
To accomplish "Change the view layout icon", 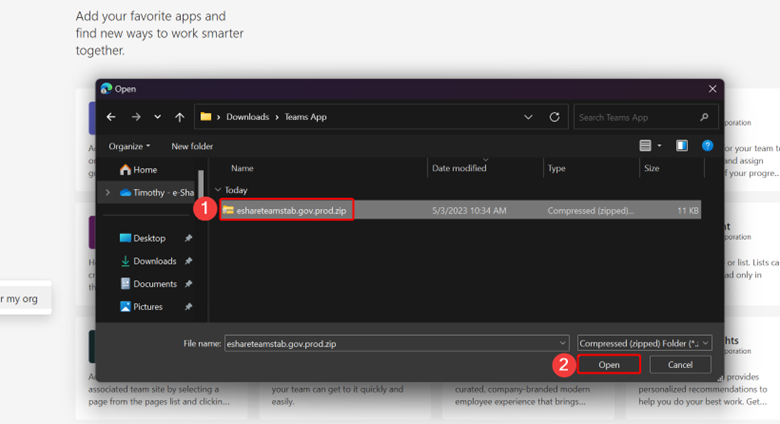I will (645, 145).
